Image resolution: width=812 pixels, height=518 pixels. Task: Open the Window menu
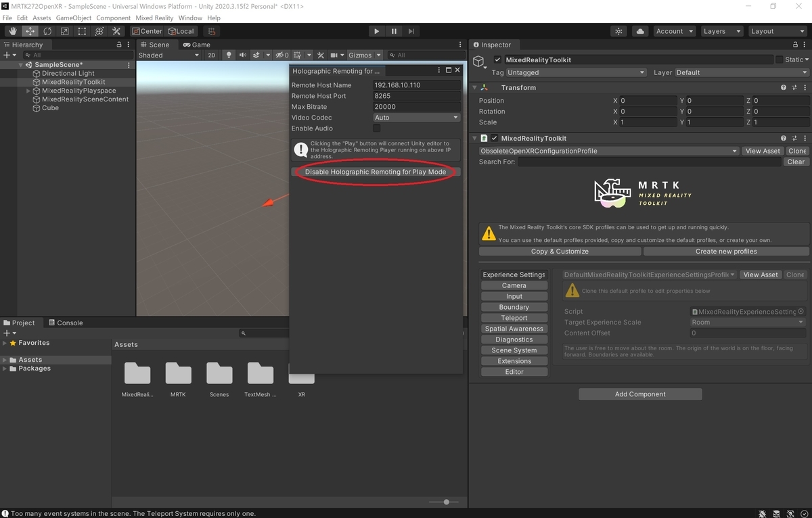(190, 18)
